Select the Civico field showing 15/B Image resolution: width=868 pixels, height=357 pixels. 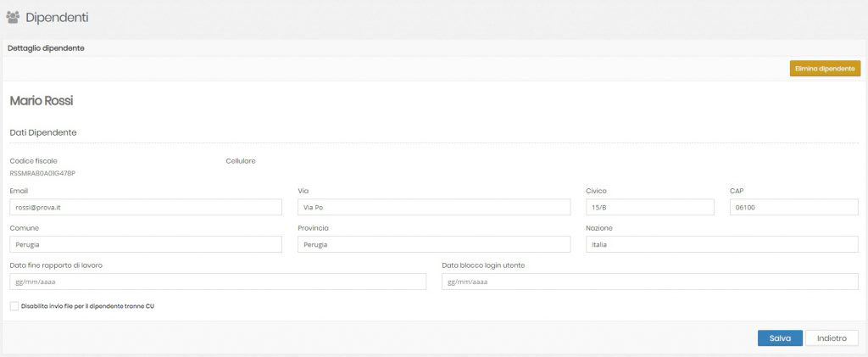tap(649, 208)
